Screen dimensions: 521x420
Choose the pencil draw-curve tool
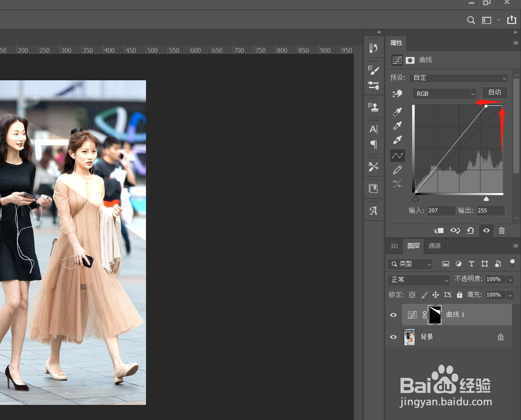pos(397,170)
